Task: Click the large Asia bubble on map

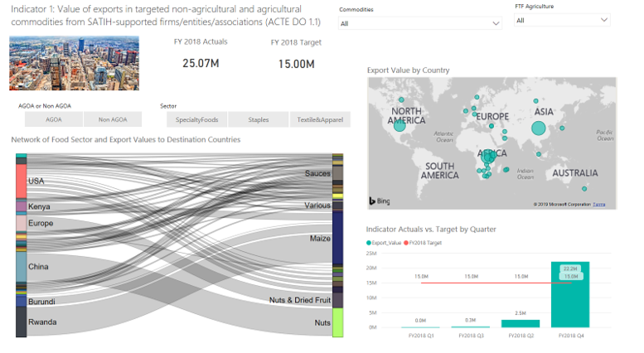Action: pos(538,128)
